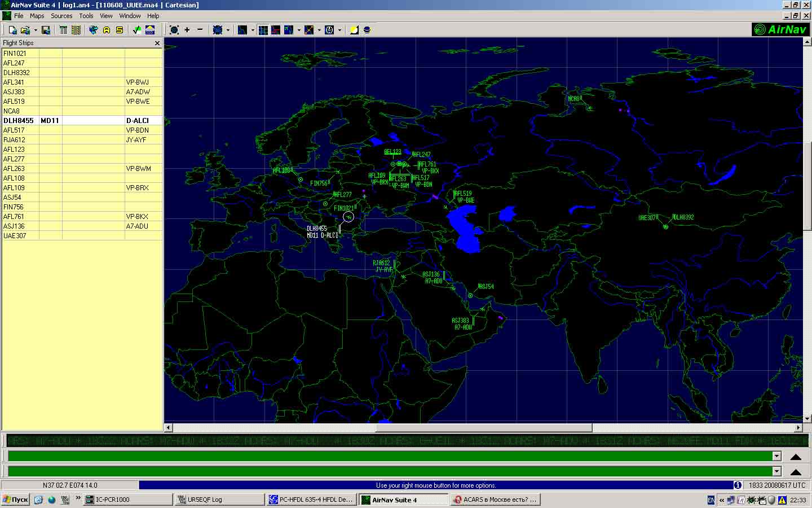Screen dimensions: 812x508
Task: Select flight strip AFL519
Action: [14, 102]
